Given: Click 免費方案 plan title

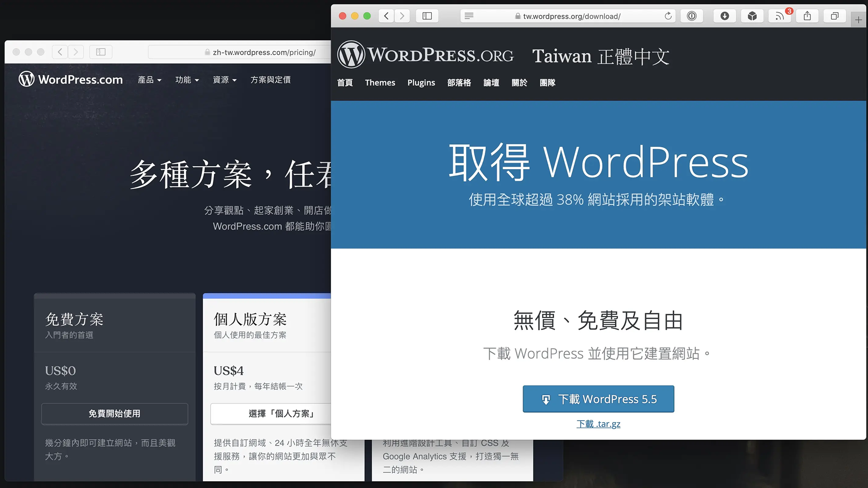Looking at the screenshot, I should click(x=75, y=319).
